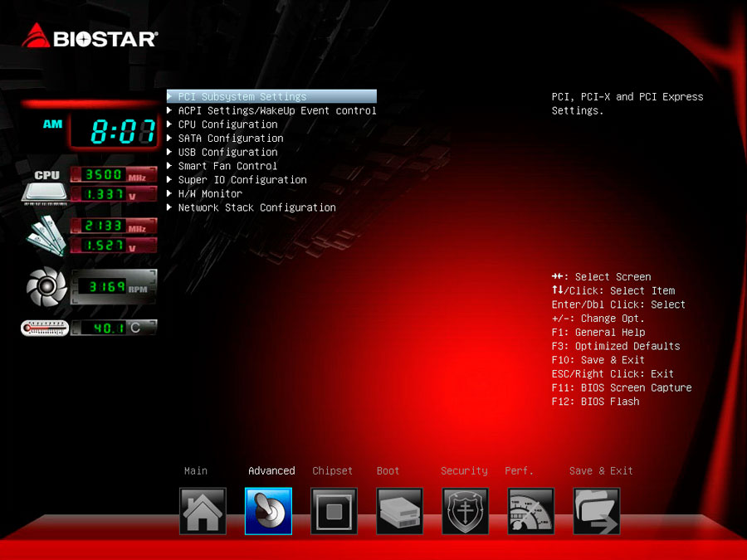Click the AM indicator
The image size is (747, 560).
(52, 124)
